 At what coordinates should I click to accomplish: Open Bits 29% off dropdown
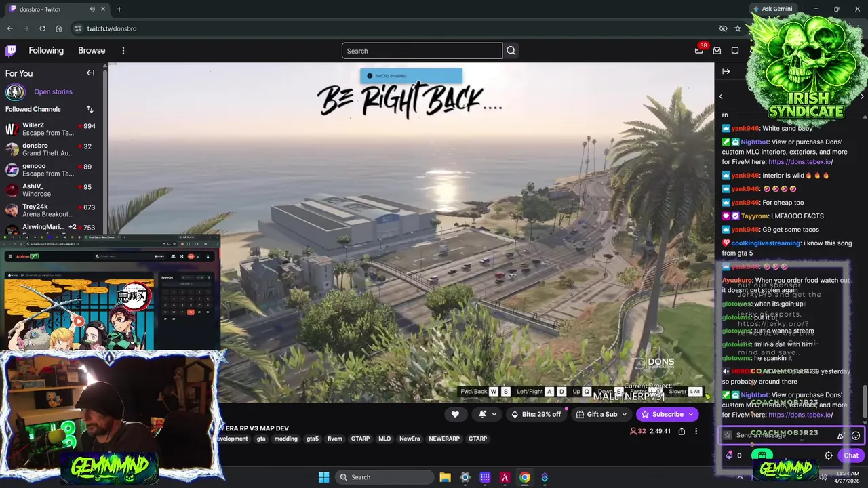[x=536, y=414]
